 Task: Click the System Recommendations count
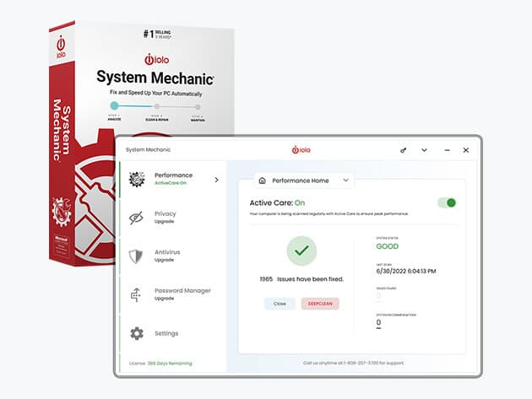click(378, 322)
